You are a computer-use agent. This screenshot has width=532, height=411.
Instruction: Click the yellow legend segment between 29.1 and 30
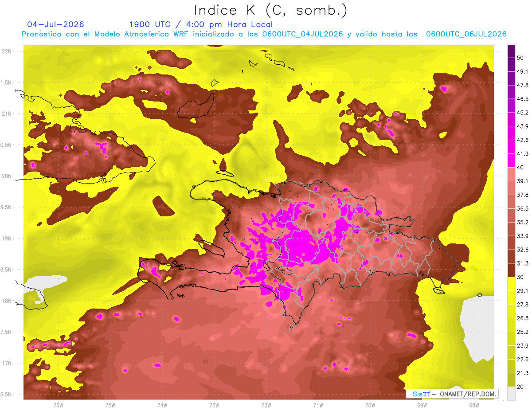tap(511, 283)
